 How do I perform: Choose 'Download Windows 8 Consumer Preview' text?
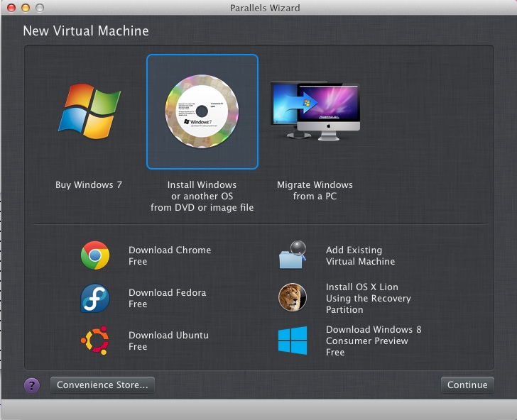(374, 341)
